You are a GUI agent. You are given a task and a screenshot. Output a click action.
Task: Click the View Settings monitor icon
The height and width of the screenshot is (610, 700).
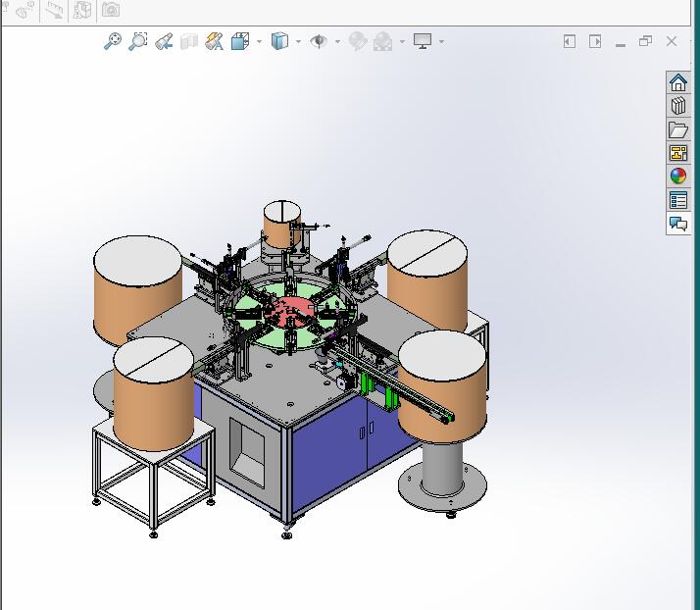[x=423, y=41]
